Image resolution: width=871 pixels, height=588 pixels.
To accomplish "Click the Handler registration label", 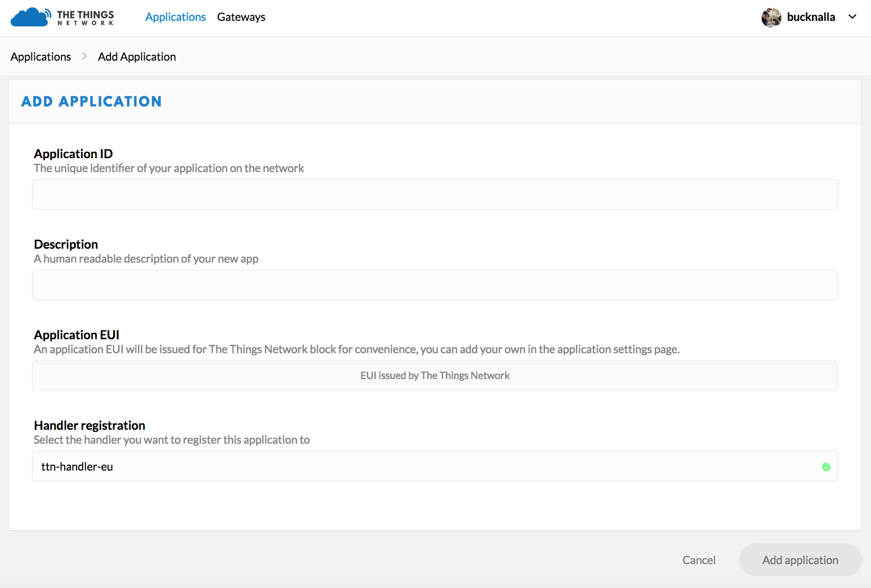I will pos(90,425).
